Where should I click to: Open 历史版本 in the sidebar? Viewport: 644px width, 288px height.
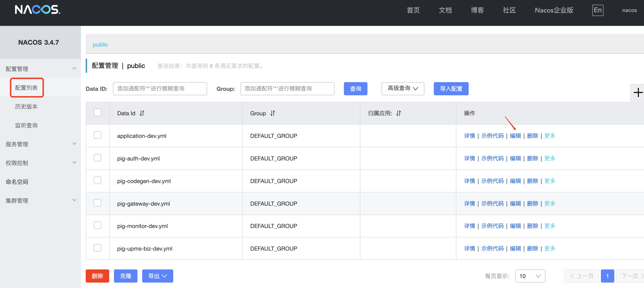pos(26,107)
